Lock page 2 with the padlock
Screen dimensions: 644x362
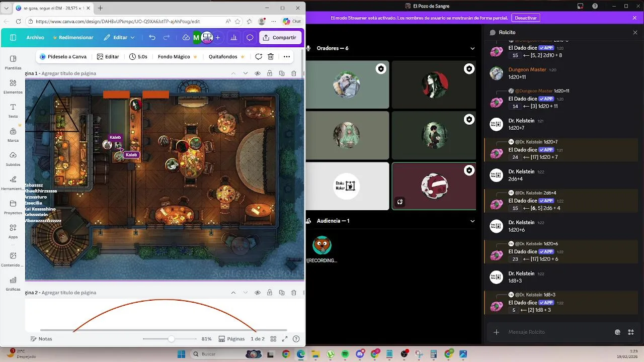click(270, 293)
